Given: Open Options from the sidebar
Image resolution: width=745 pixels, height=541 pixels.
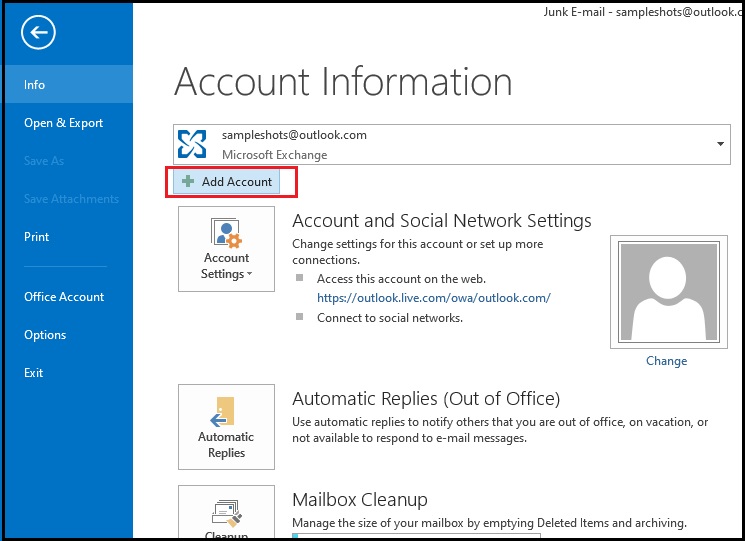Looking at the screenshot, I should pyautogui.click(x=45, y=334).
